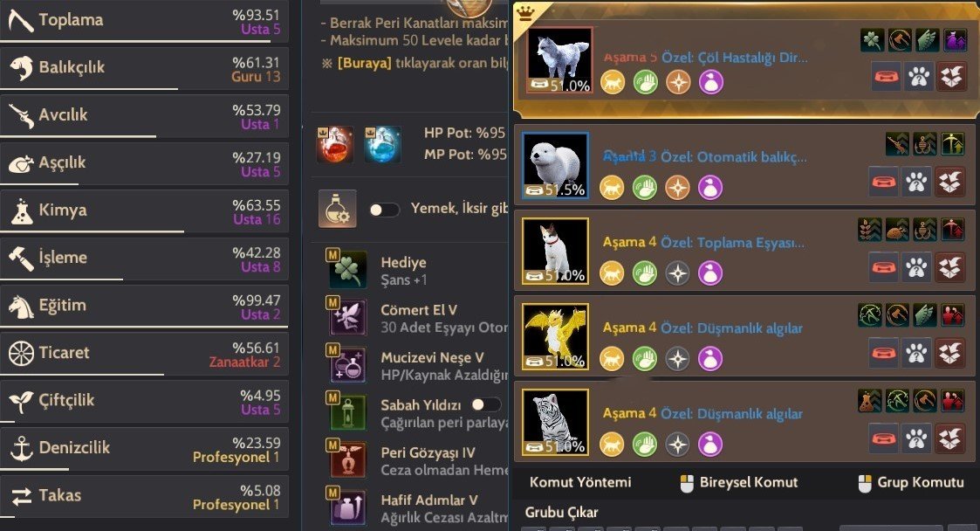This screenshot has width=980, height=531.
Task: Toggle the Sabah Yıldızı switch
Action: click(486, 404)
